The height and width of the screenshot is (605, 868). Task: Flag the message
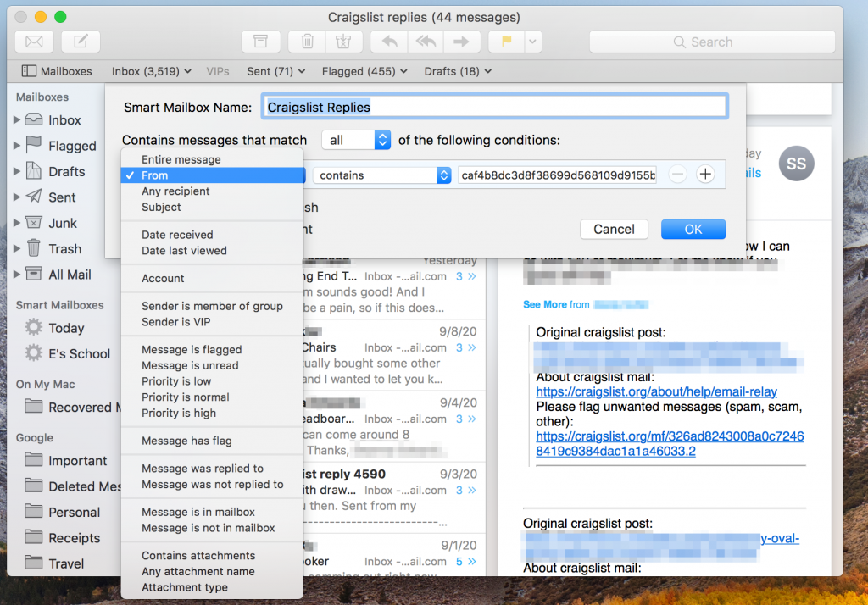[507, 42]
